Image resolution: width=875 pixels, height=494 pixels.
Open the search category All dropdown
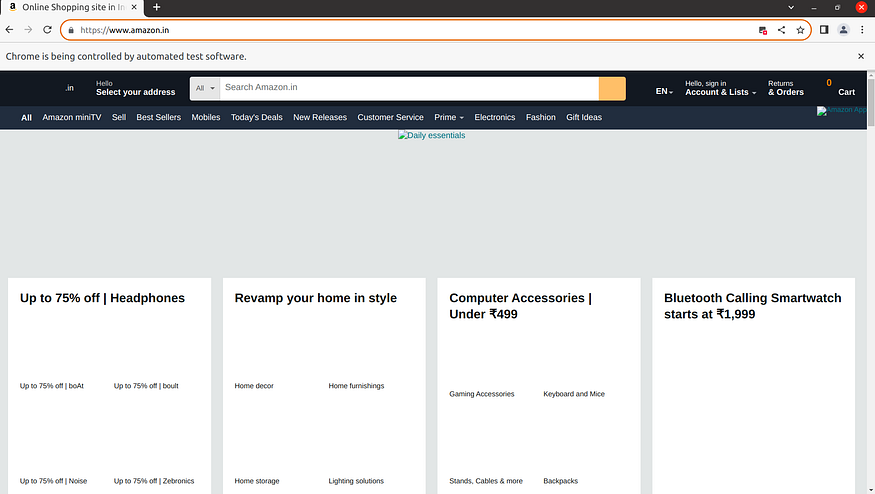pyautogui.click(x=205, y=88)
